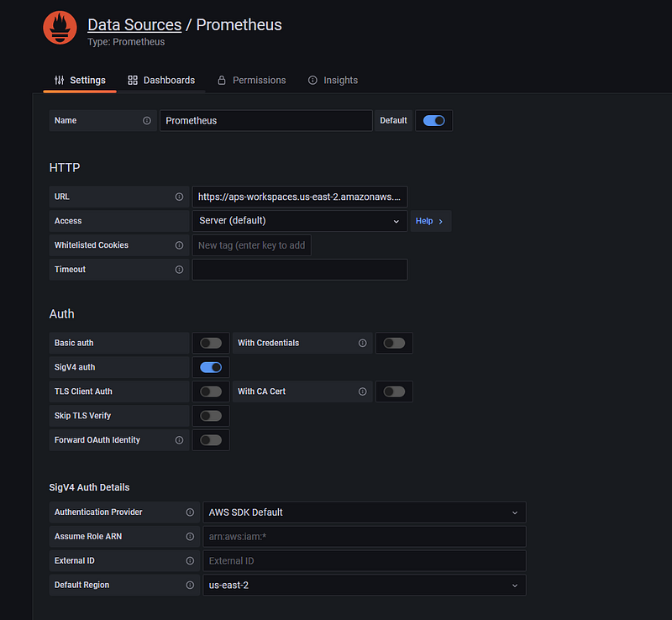Viewport: 672px width, 620px height.
Task: Click info icon for Whitelisted Cookies
Action: click(179, 245)
